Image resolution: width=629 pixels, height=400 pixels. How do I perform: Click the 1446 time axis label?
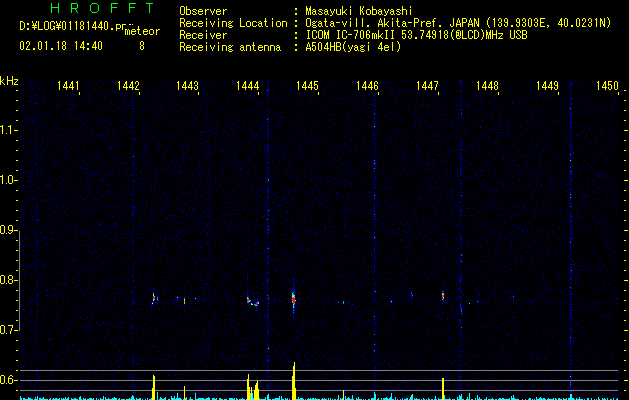(x=367, y=86)
